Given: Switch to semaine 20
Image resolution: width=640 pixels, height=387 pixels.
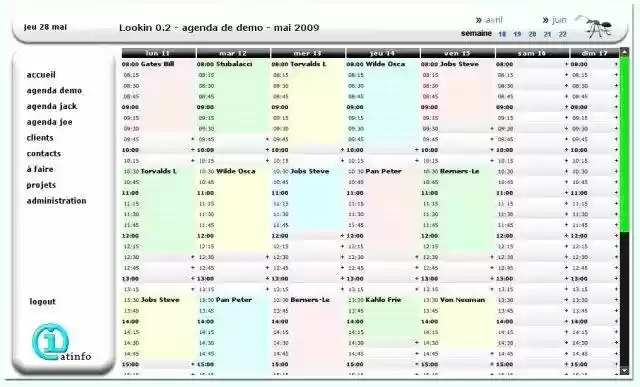Looking at the screenshot, I should tap(532, 34).
